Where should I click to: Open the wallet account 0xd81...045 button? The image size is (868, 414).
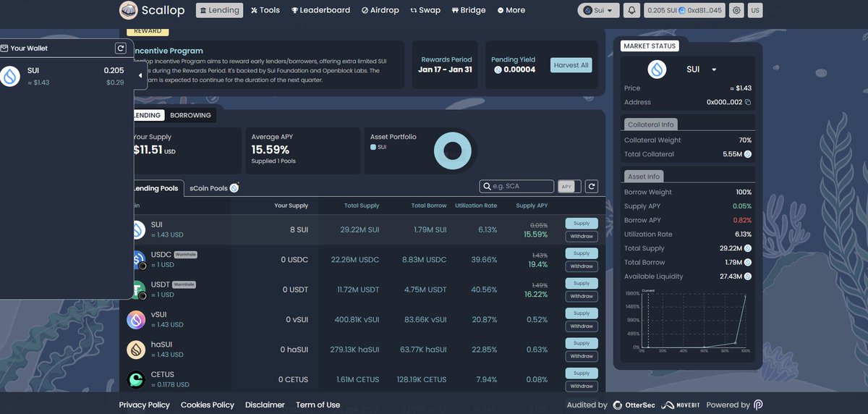(x=684, y=10)
